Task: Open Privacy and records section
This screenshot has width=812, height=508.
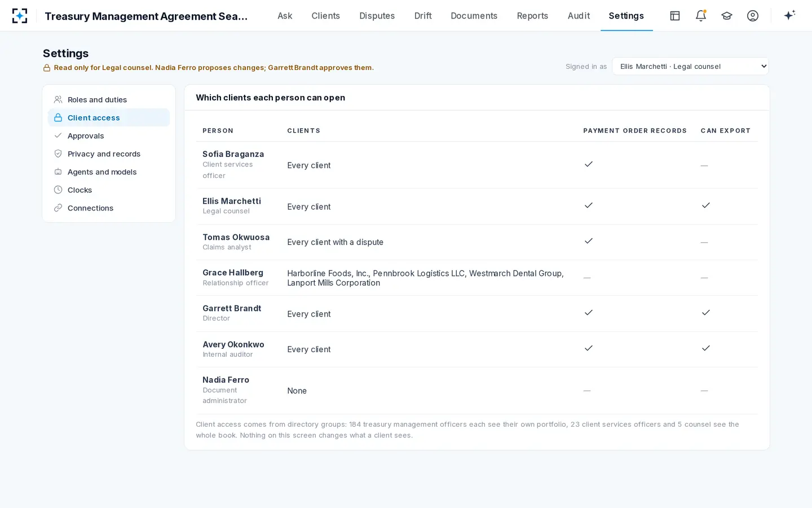Action: [x=109, y=154]
